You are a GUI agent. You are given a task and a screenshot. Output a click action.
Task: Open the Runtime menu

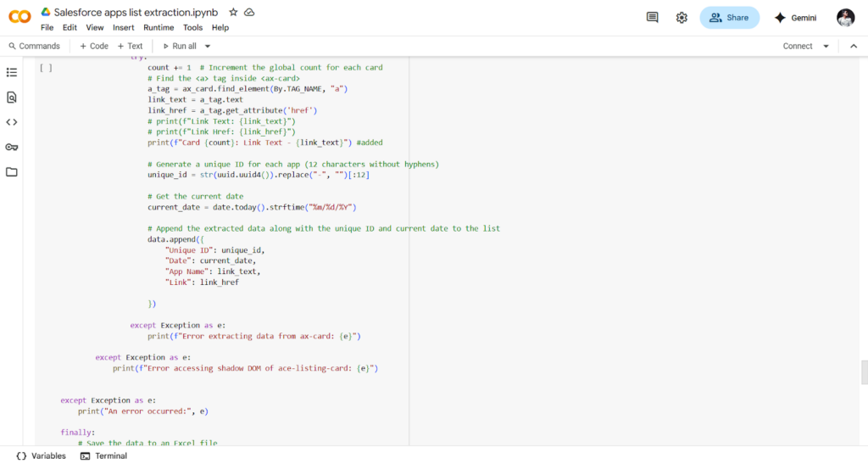pyautogui.click(x=159, y=28)
